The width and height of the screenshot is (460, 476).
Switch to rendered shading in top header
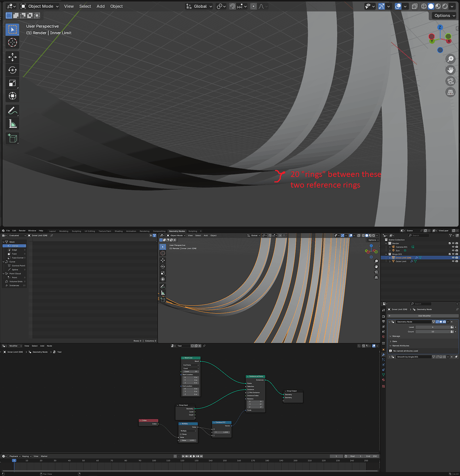coord(445,7)
